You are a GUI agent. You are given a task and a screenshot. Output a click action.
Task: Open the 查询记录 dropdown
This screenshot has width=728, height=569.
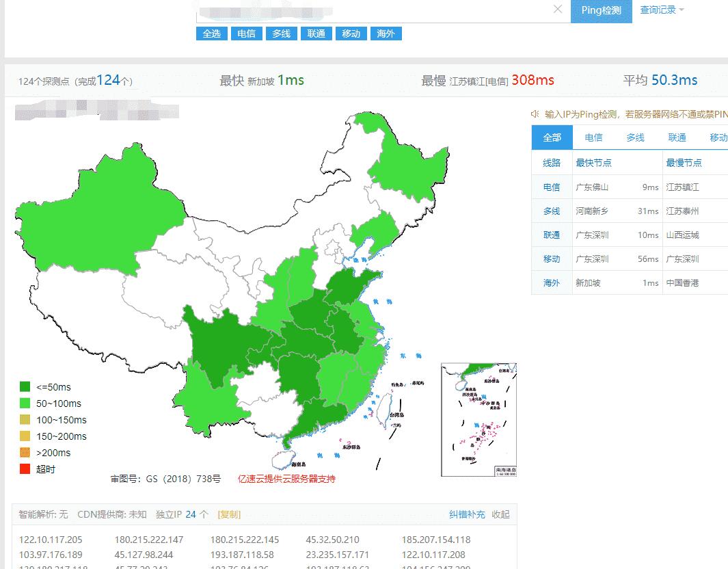pos(661,10)
